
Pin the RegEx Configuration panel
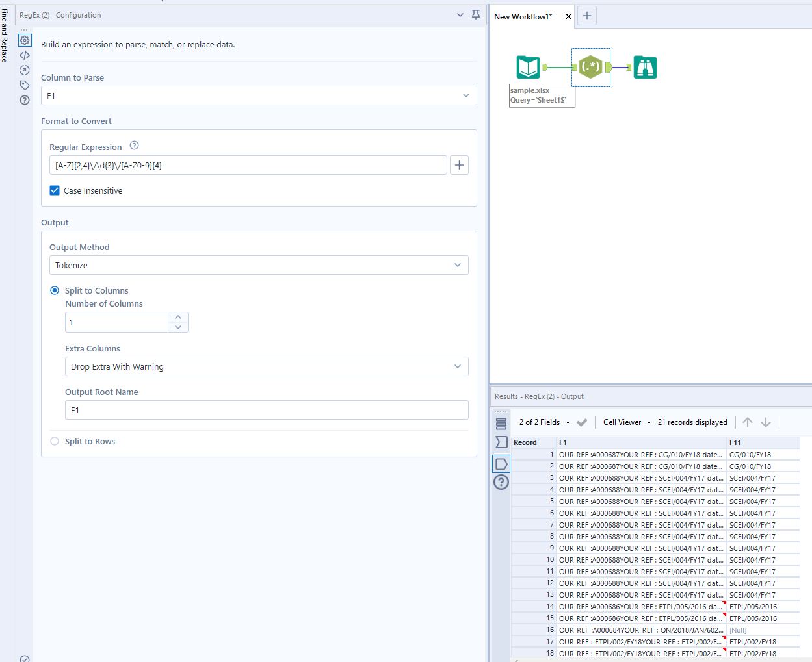(475, 14)
